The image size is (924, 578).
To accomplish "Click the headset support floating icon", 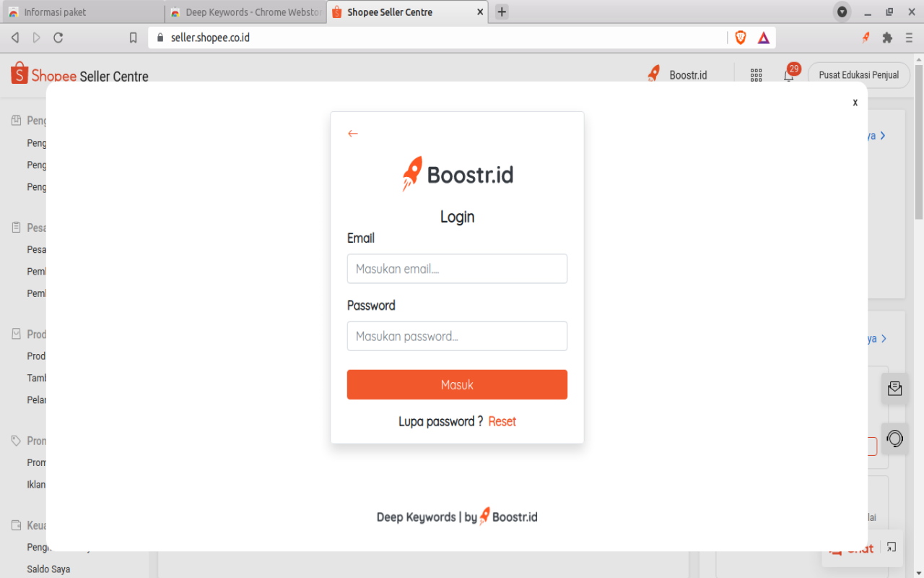I will coord(895,439).
